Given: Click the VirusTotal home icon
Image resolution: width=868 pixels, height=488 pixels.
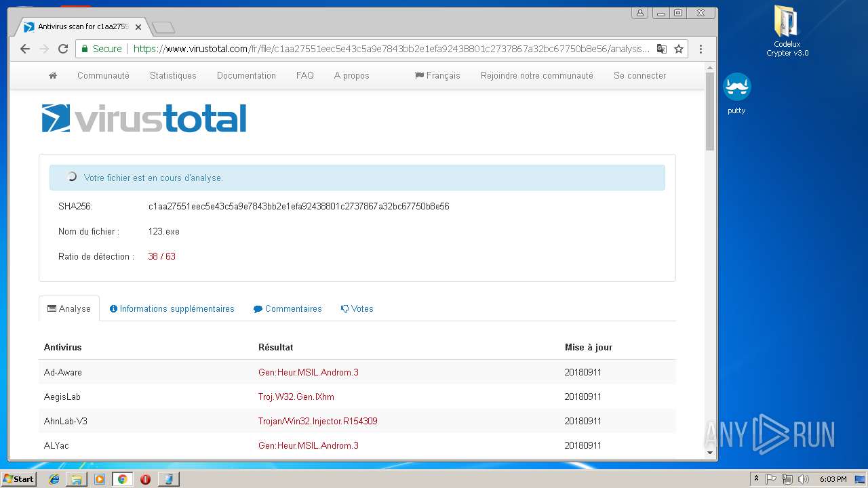Looking at the screenshot, I should (53, 76).
